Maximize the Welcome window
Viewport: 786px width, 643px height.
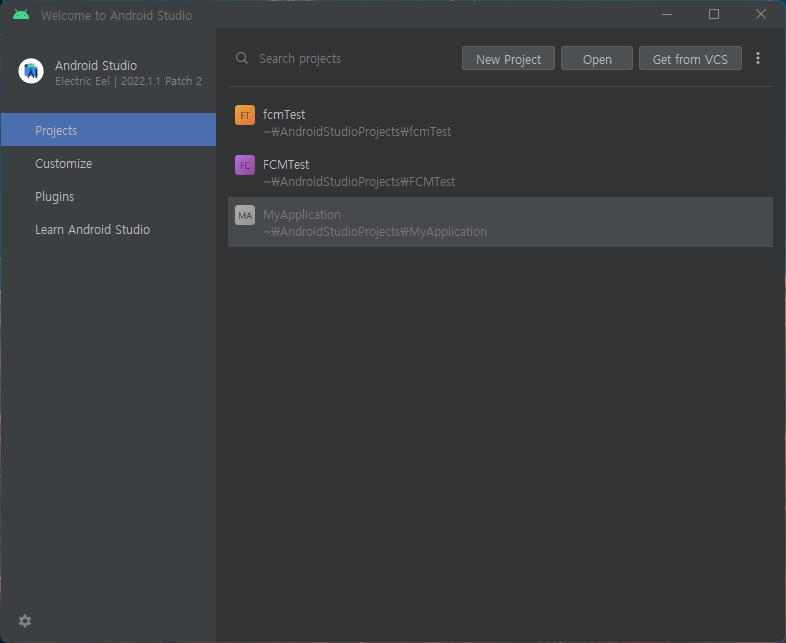(714, 15)
